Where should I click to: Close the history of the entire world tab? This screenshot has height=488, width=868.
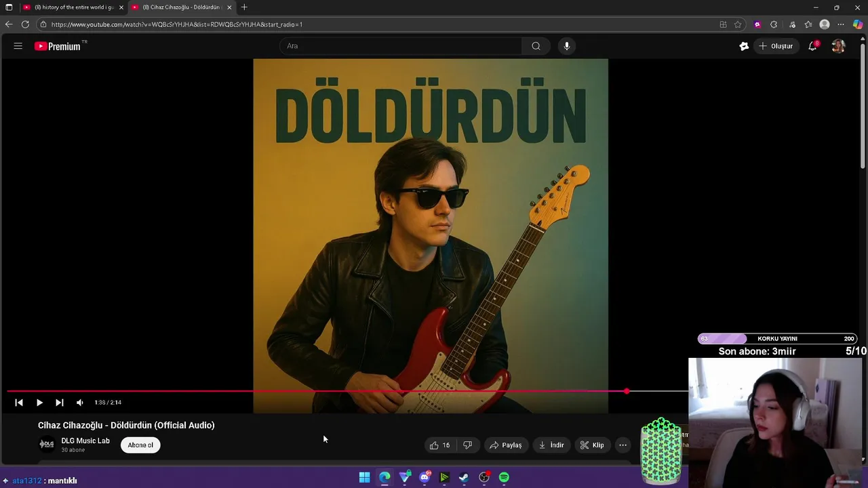click(121, 7)
